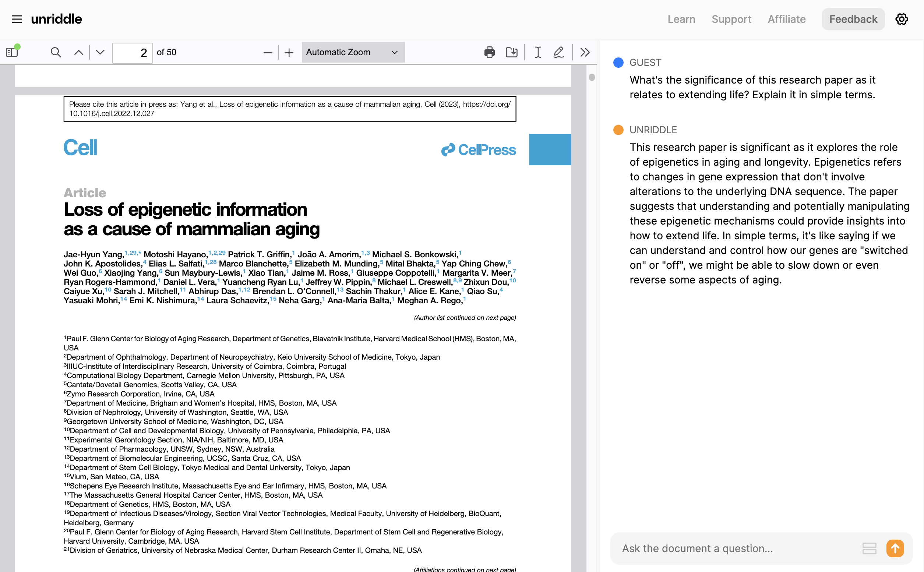This screenshot has width=924, height=572.
Task: Open the Learn page
Action: [681, 19]
